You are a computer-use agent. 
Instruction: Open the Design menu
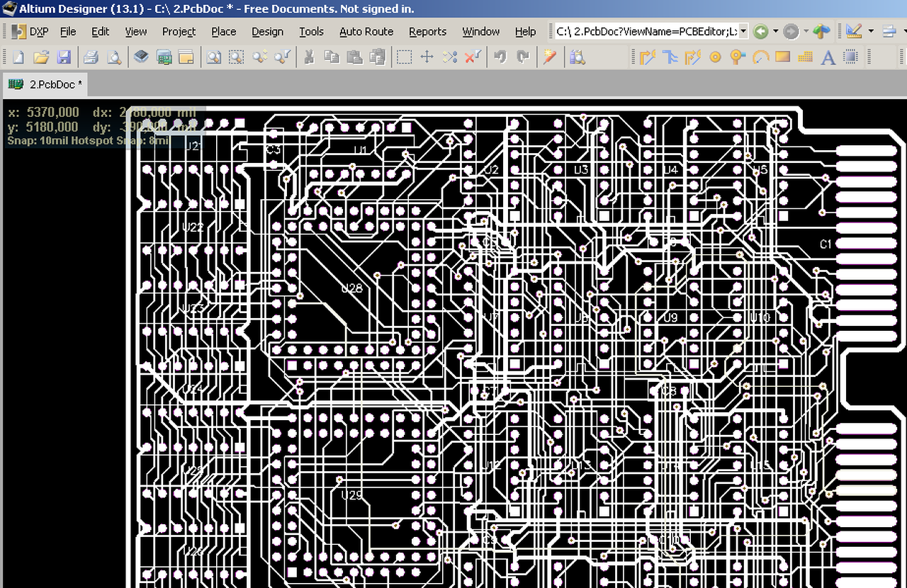(x=267, y=32)
